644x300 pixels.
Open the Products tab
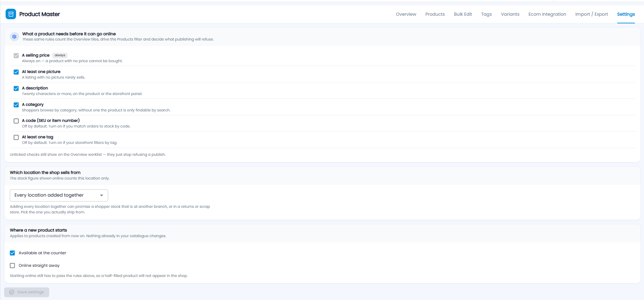[435, 14]
